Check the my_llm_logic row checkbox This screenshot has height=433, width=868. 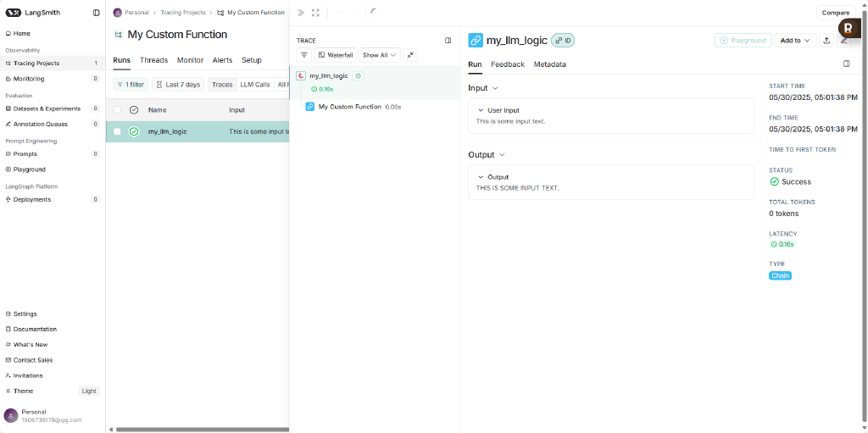point(118,131)
